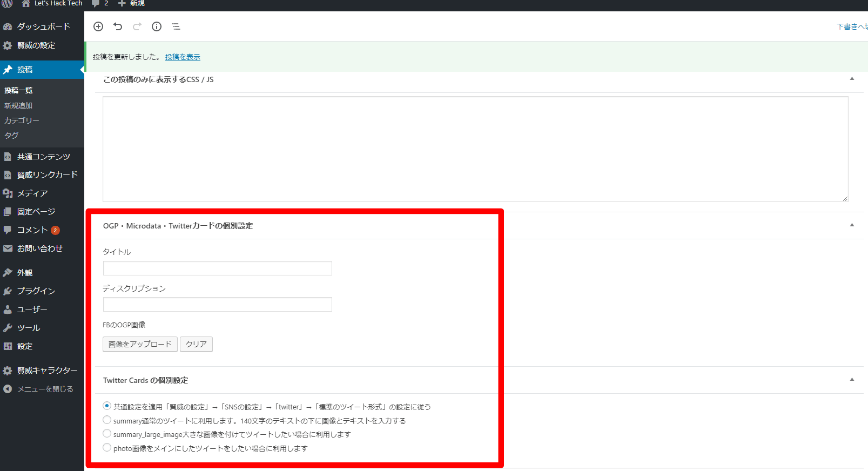Click the 賢威キャラクター gear icon
The image size is (868, 471).
tap(8, 371)
